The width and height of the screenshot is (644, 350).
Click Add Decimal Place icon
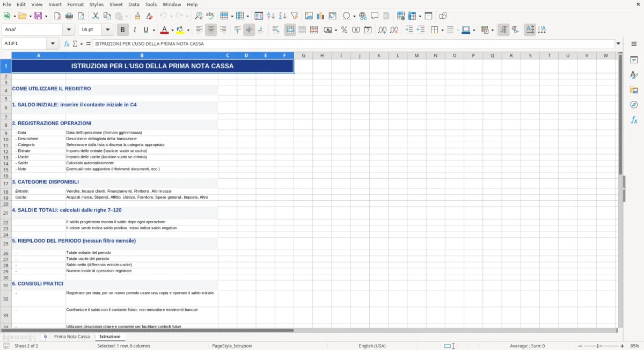(x=382, y=30)
